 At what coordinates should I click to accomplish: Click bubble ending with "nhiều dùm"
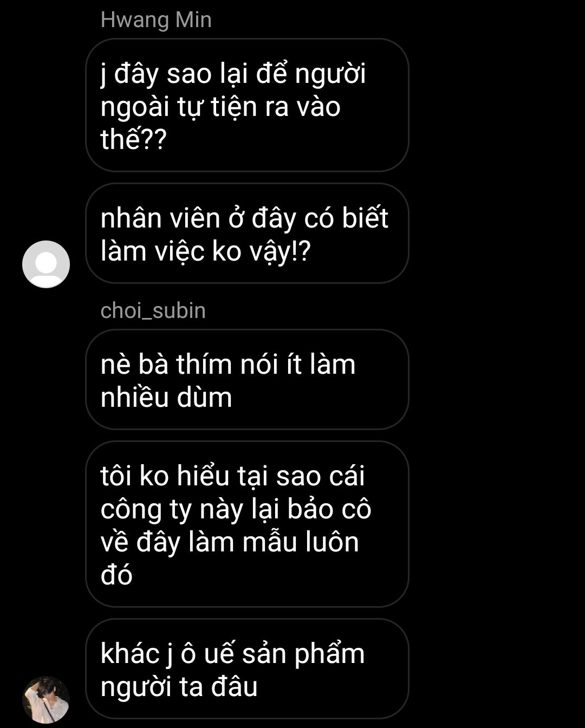pyautogui.click(x=247, y=379)
